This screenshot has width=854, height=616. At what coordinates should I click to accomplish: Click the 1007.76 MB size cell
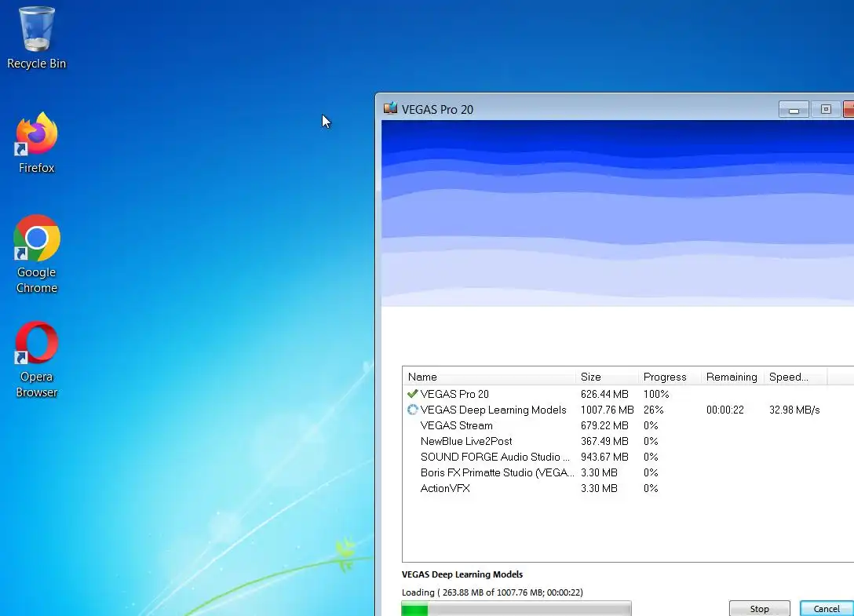[608, 410]
